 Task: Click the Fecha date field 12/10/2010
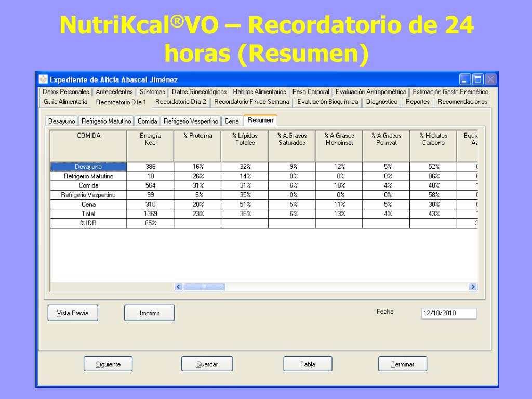tap(449, 313)
